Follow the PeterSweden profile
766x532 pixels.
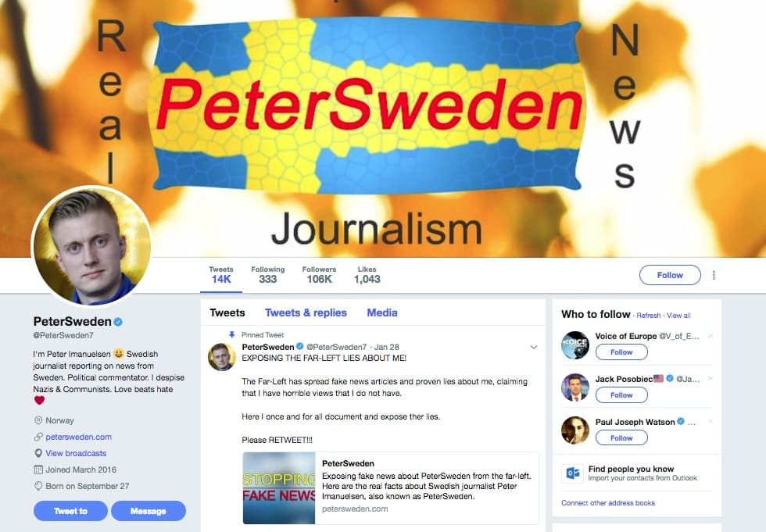pos(670,275)
